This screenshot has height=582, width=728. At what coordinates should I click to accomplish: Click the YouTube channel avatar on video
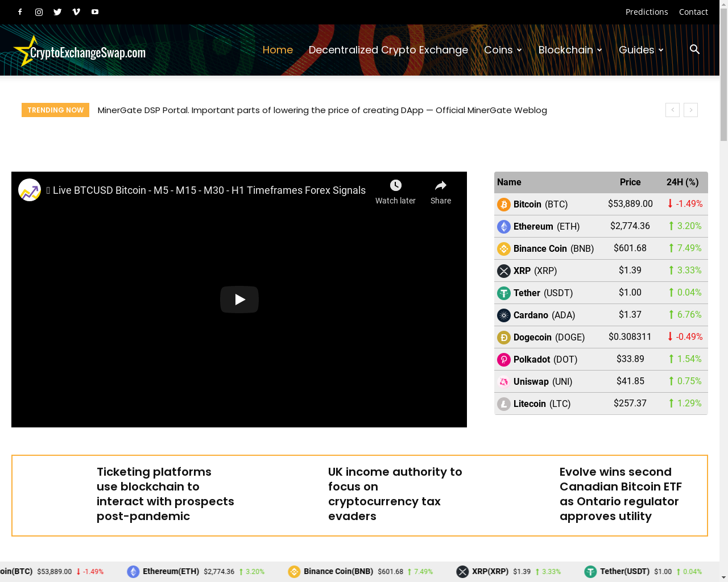30,190
